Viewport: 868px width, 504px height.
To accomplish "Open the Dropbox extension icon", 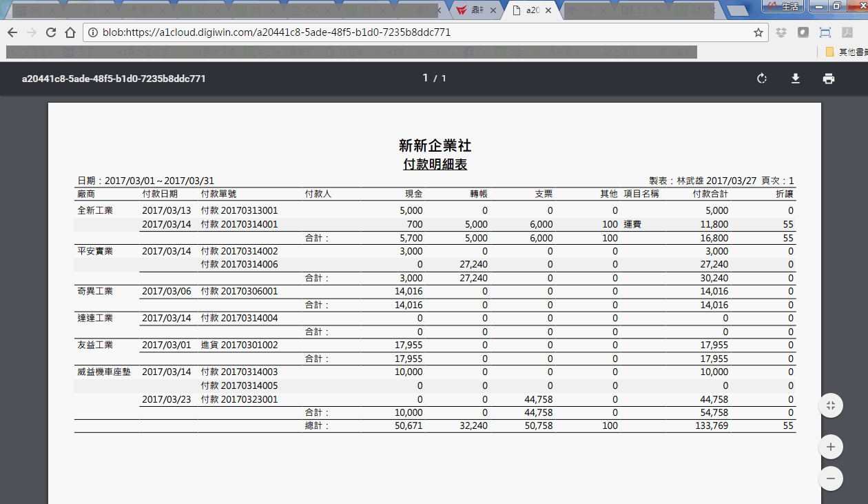I will point(781,32).
